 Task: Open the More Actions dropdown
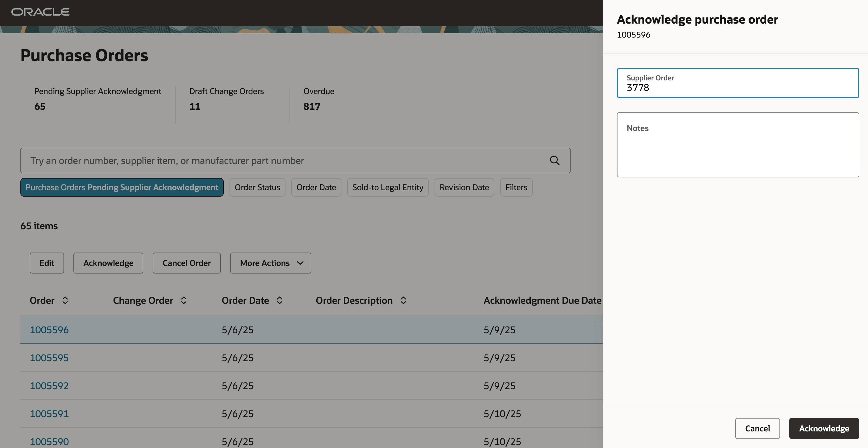coord(270,263)
